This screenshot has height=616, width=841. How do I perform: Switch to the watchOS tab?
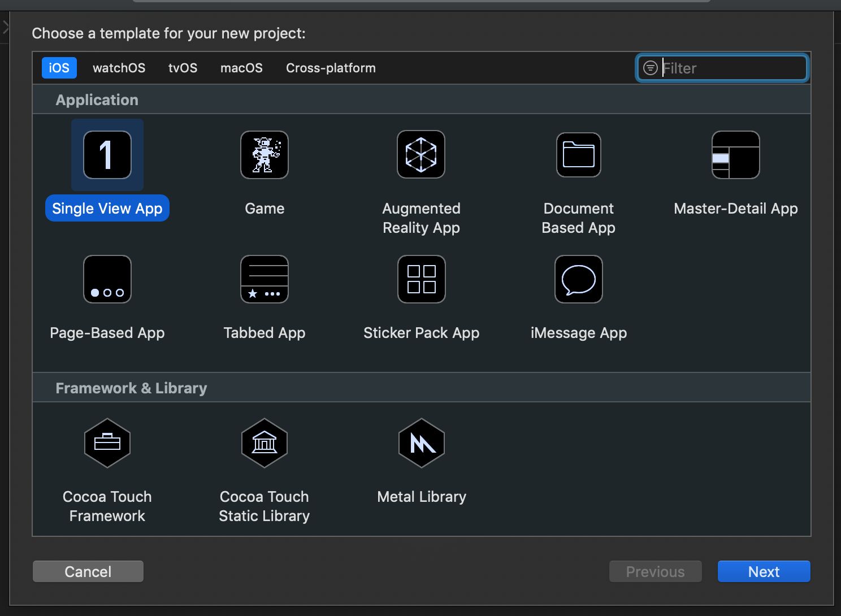(x=119, y=68)
